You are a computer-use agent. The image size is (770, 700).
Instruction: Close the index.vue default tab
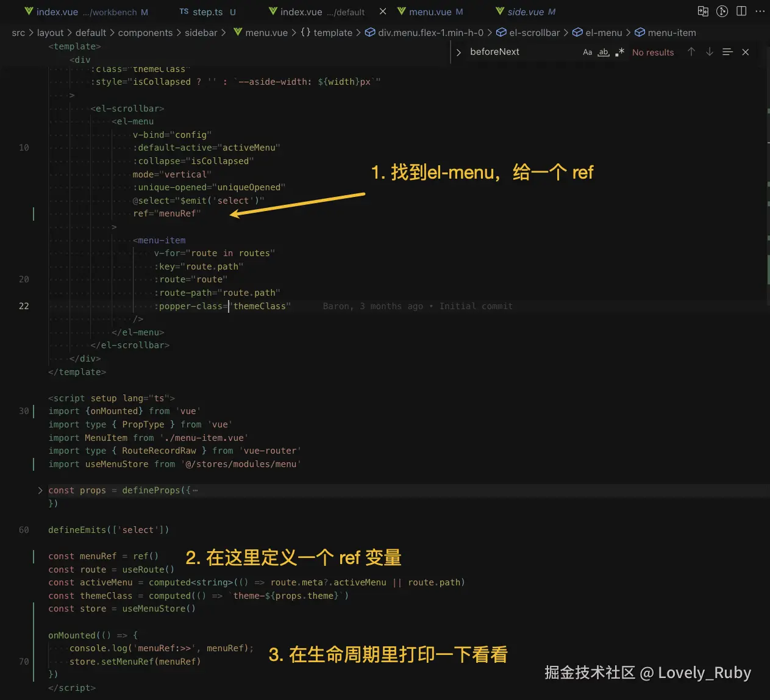pos(382,12)
